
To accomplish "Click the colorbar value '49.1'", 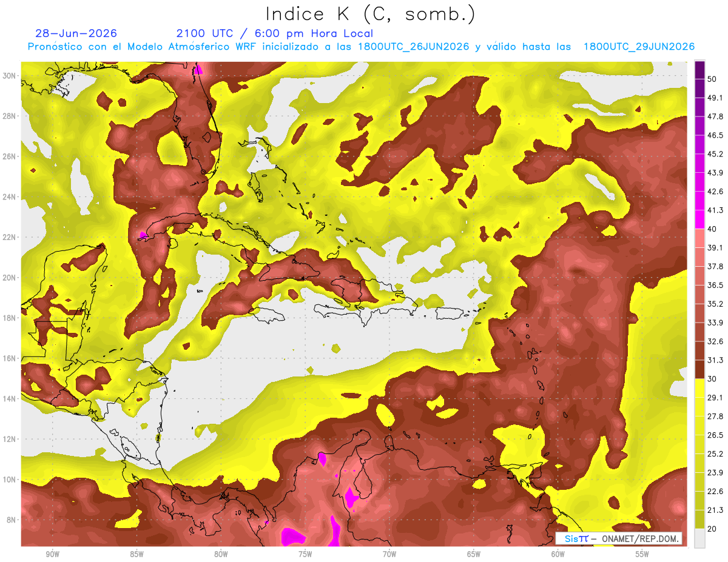I will click(x=715, y=98).
